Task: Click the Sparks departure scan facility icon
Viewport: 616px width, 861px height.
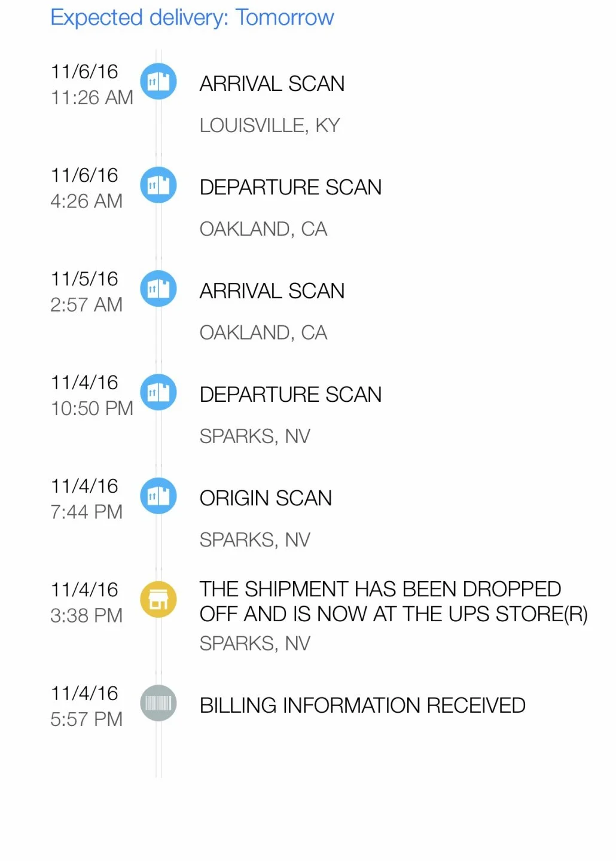Action: pyautogui.click(x=158, y=392)
